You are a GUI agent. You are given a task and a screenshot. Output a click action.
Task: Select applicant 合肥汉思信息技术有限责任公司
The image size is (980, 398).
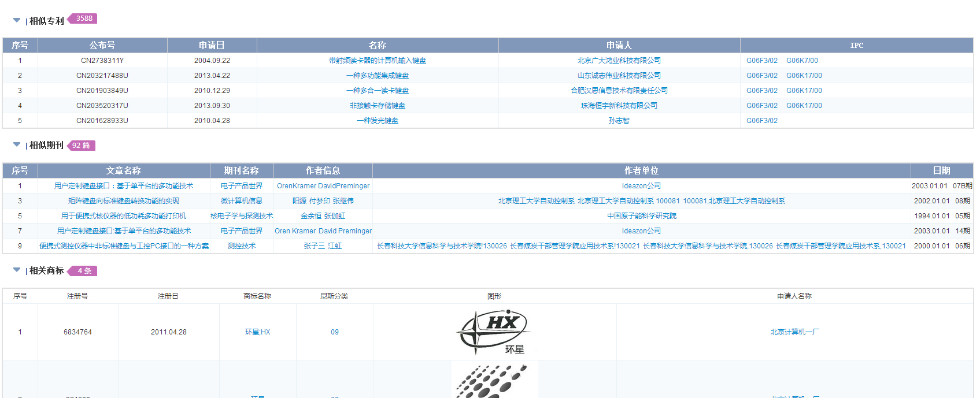pos(619,91)
